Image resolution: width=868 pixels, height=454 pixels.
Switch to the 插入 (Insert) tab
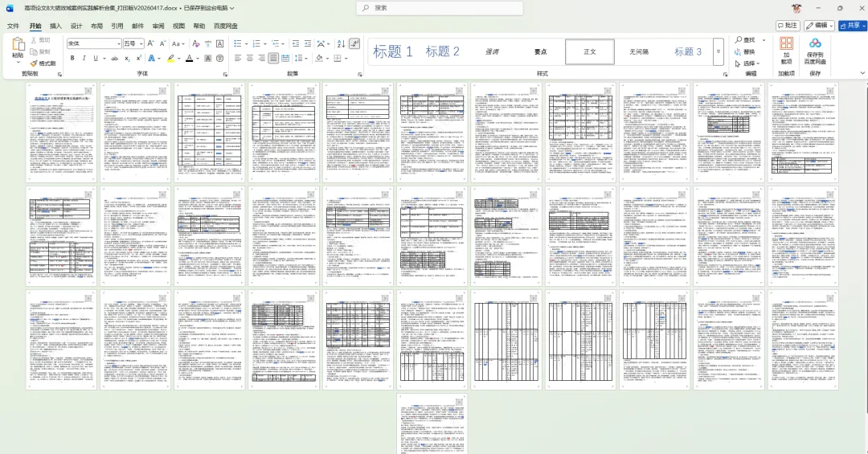coord(55,26)
